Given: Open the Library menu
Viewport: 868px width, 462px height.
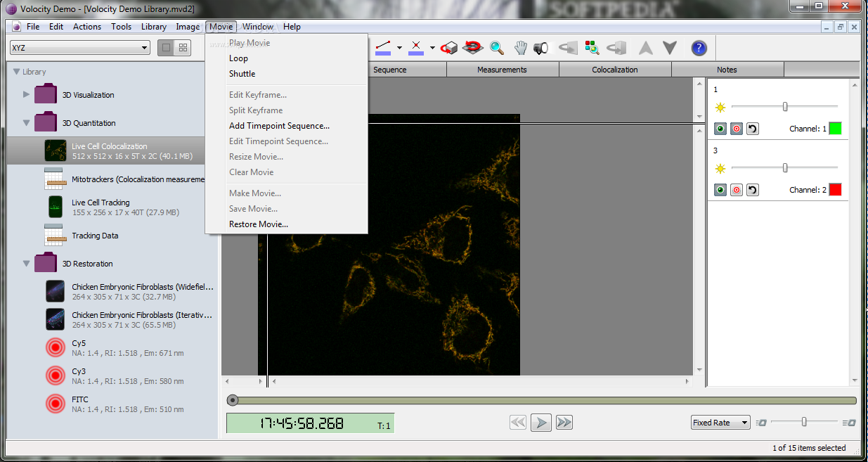Looking at the screenshot, I should point(154,27).
